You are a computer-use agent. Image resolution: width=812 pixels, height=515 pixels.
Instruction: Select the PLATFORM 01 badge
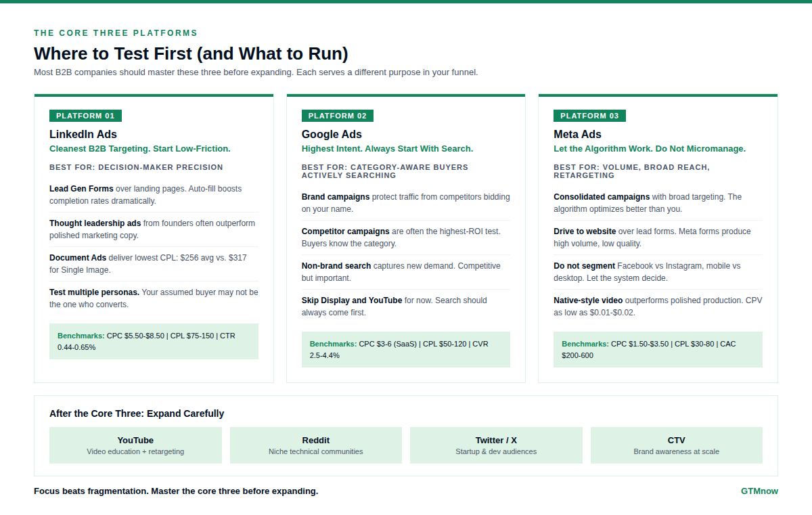click(85, 116)
